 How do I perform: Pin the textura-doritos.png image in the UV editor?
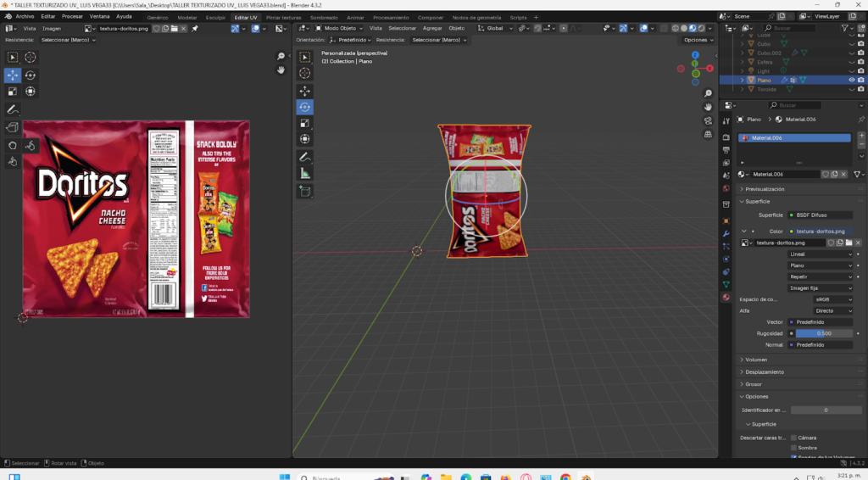(195, 29)
